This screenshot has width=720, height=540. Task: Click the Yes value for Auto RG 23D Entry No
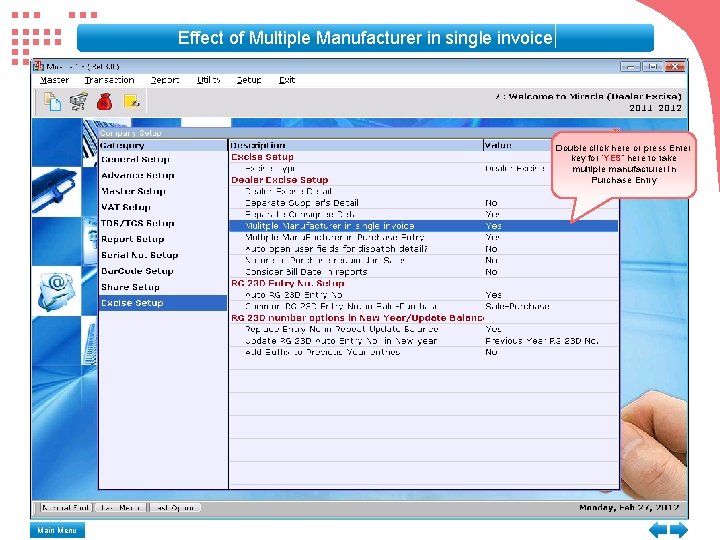pyautogui.click(x=494, y=295)
